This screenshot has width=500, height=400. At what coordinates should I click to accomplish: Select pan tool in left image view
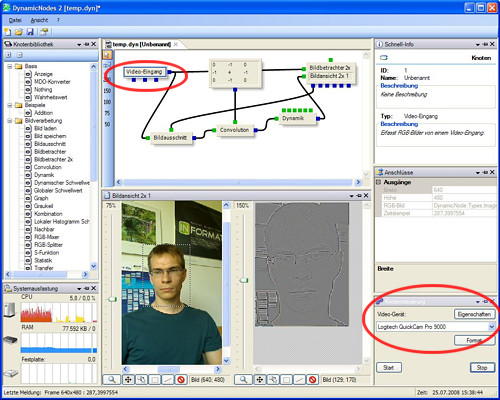click(x=128, y=379)
